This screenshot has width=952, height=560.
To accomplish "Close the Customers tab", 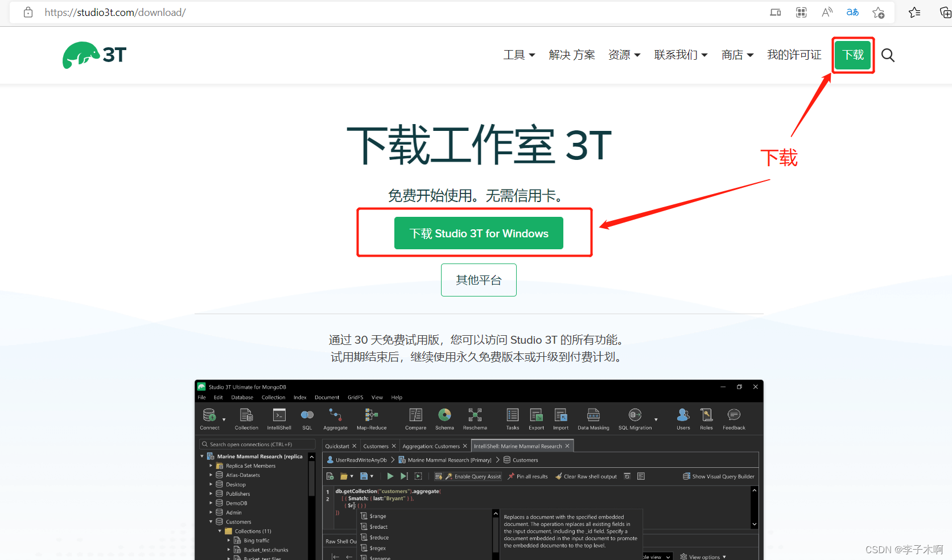I will tap(394, 446).
